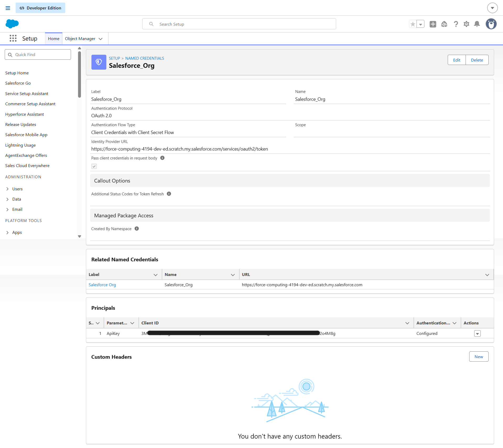Open the Help question mark icon
The width and height of the screenshot is (503, 448).
[x=456, y=24]
